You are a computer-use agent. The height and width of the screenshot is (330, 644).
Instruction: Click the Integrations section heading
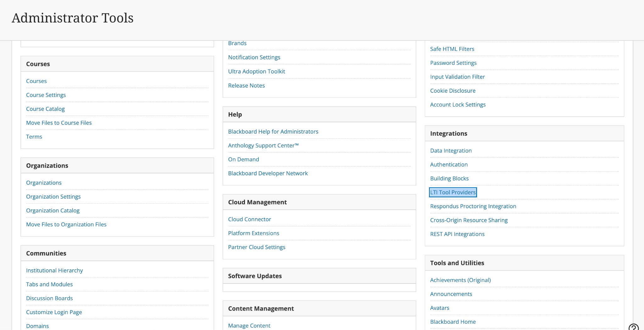(x=449, y=134)
